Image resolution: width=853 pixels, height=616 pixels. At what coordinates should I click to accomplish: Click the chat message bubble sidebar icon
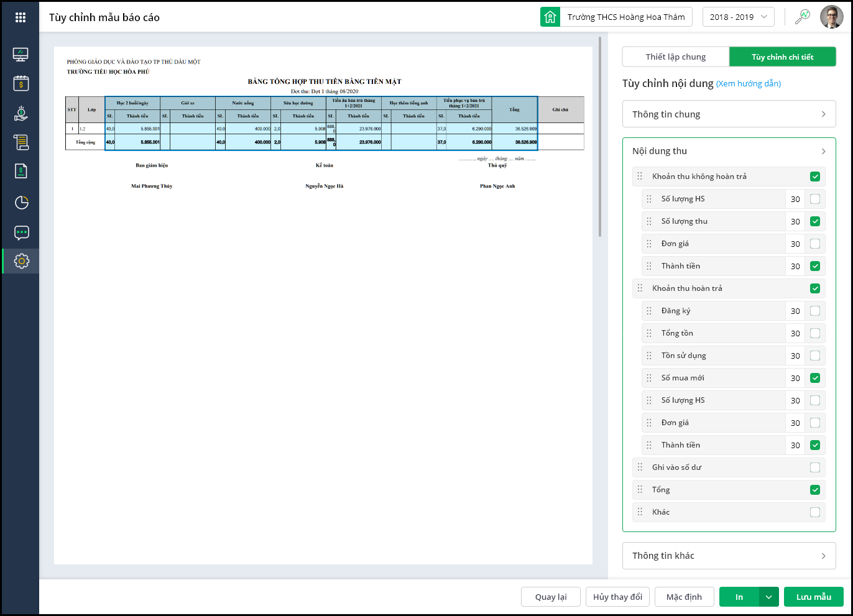point(21,232)
